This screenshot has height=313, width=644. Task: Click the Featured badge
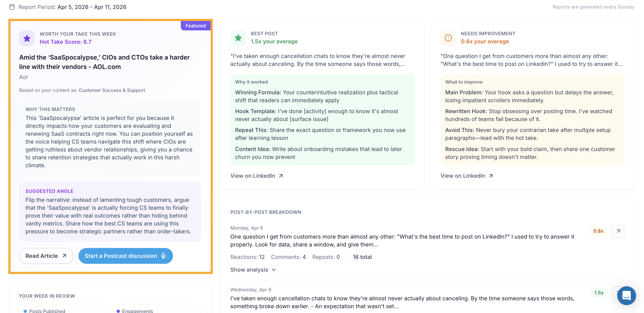click(196, 26)
